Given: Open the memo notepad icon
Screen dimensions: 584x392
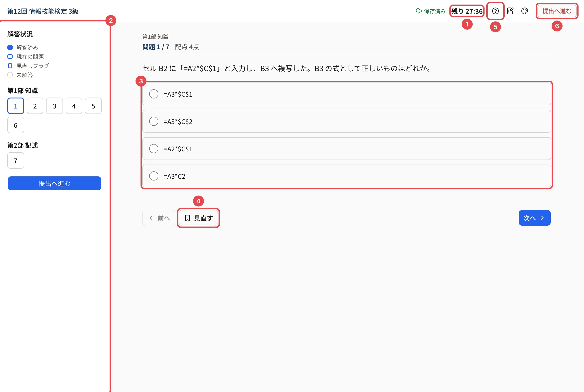Looking at the screenshot, I should point(510,11).
